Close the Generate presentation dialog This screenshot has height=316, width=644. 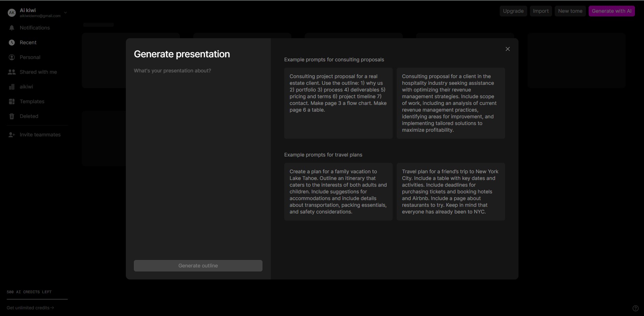pyautogui.click(x=507, y=49)
